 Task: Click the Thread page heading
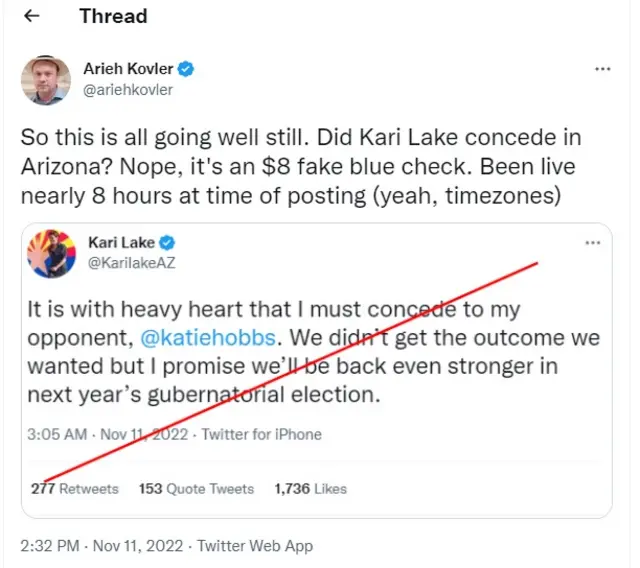(113, 16)
